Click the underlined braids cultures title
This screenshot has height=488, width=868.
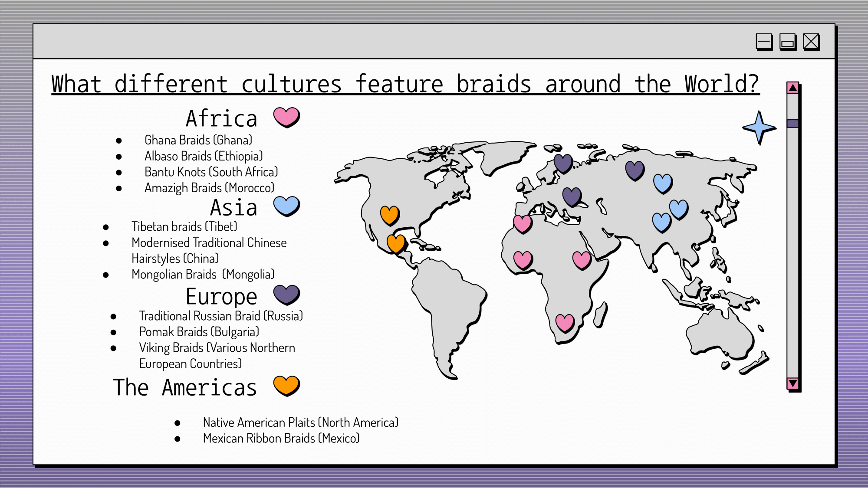405,84
